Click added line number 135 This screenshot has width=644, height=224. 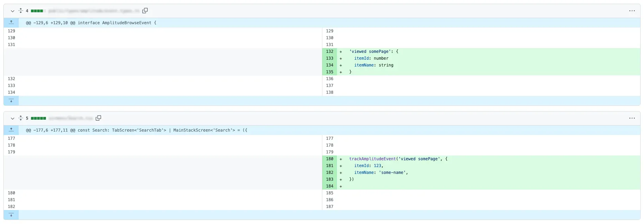click(329, 72)
